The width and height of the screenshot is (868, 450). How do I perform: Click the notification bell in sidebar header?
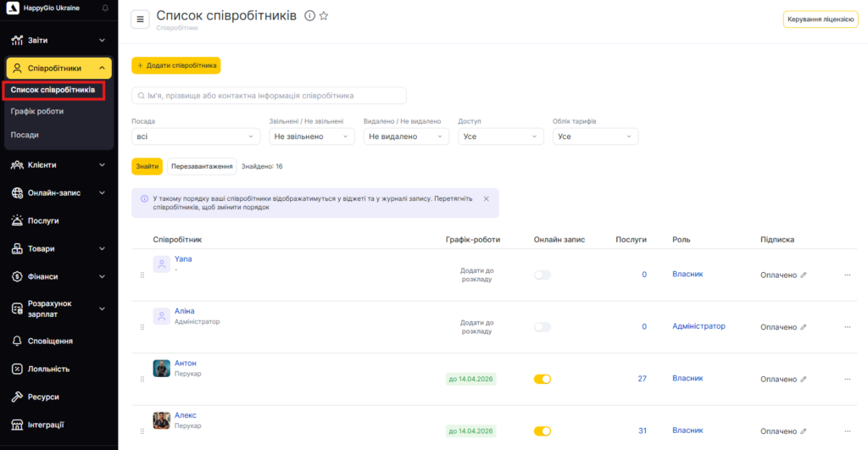click(105, 8)
